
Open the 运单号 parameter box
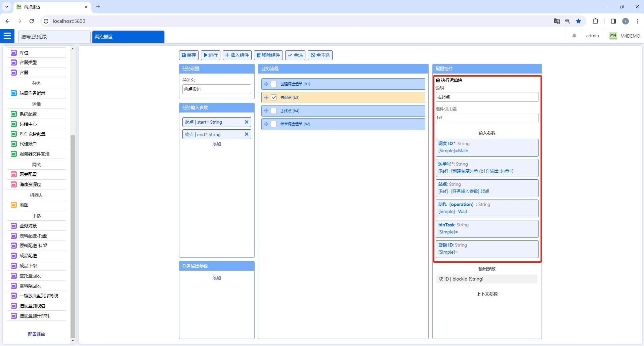tap(487, 168)
